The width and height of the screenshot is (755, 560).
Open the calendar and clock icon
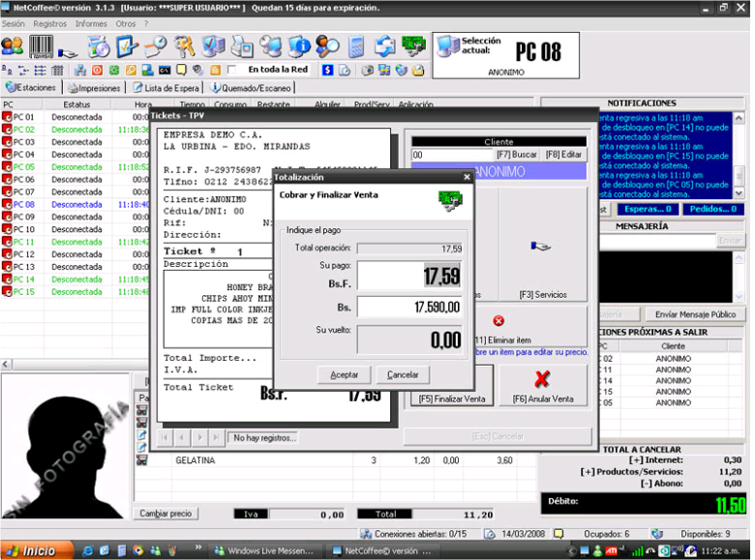tap(156, 46)
